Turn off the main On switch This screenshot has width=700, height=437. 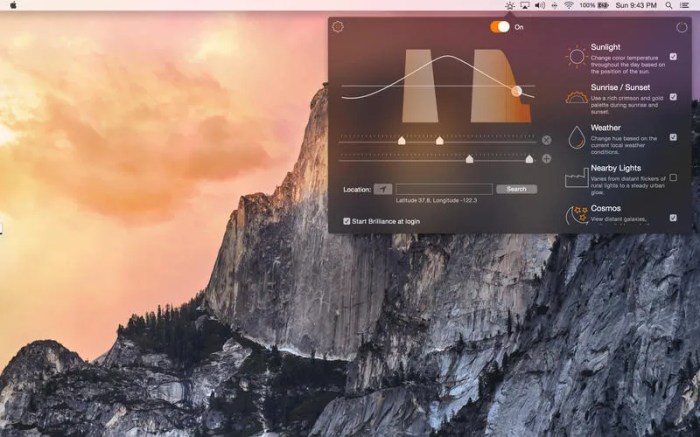[x=500, y=27]
